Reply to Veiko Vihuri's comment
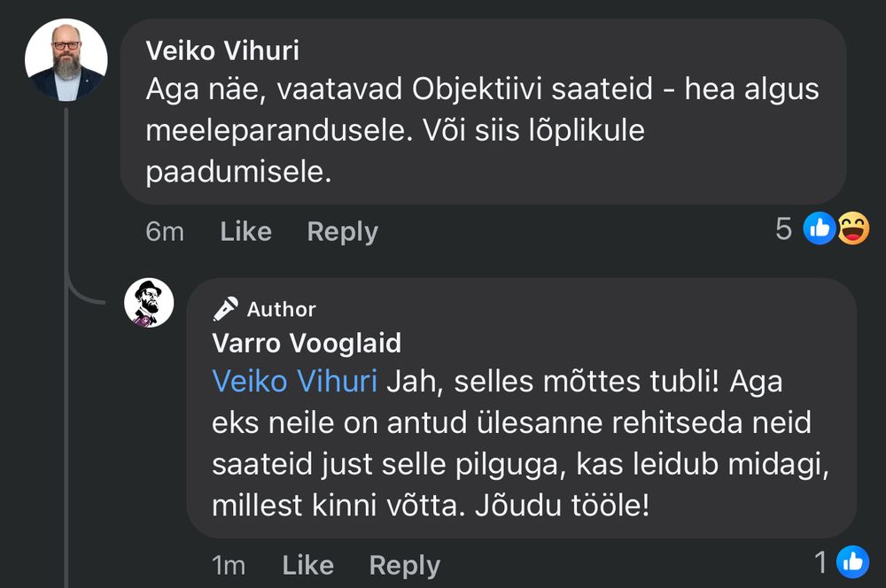Screen dimensions: 886x588 pyautogui.click(x=342, y=231)
